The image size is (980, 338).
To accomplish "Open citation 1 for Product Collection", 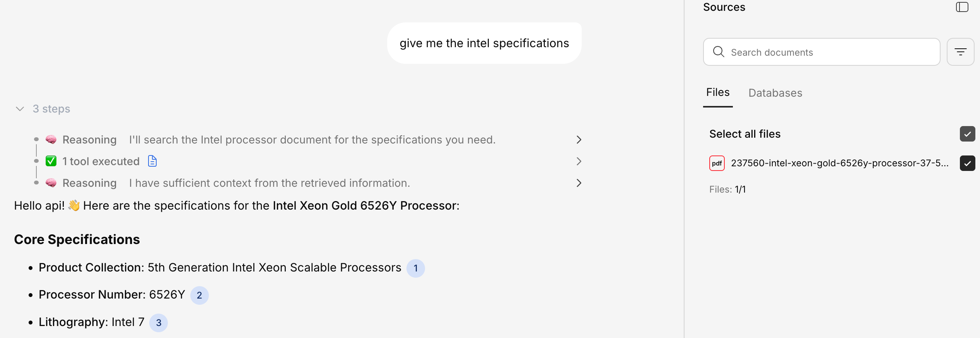I will coord(416,268).
